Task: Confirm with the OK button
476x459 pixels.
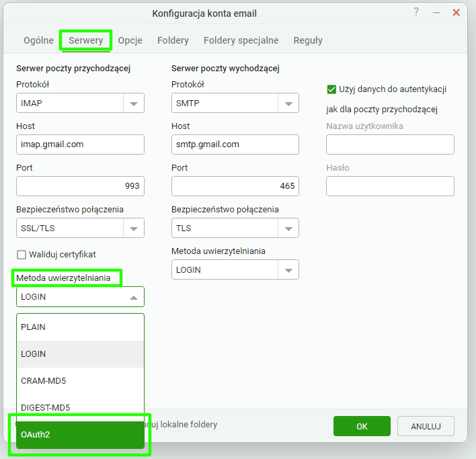Action: click(x=362, y=426)
